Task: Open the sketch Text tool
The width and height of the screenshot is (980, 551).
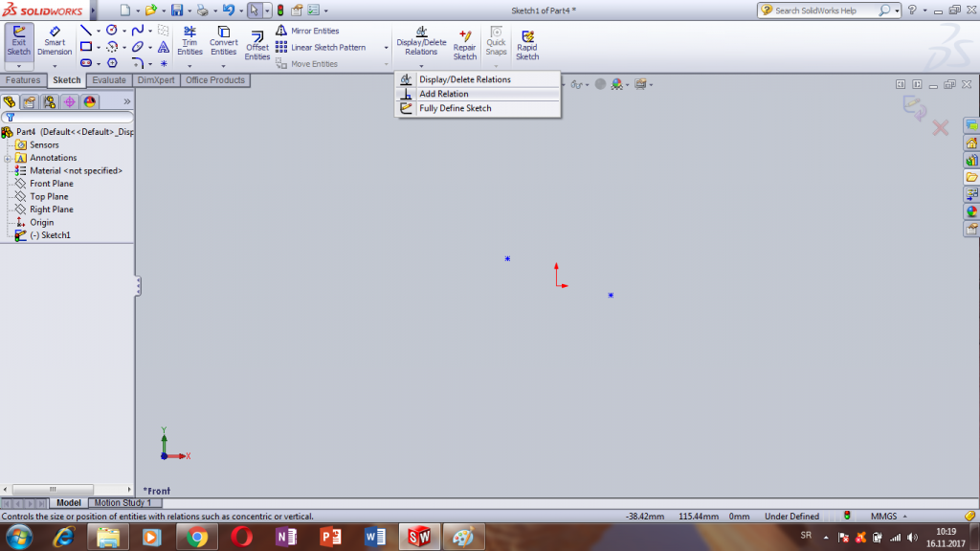Action: pyautogui.click(x=164, y=47)
